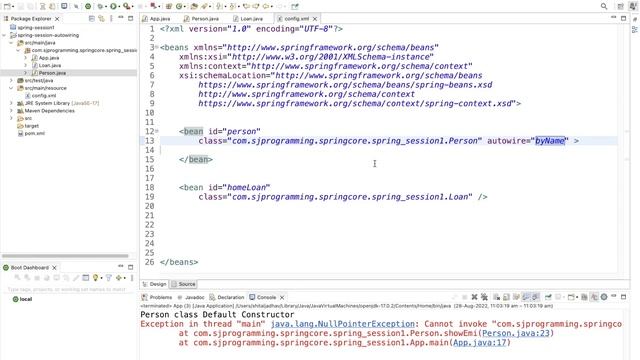Expand Loan.java in Package Explorer
640x360 pixels.
click(26, 65)
